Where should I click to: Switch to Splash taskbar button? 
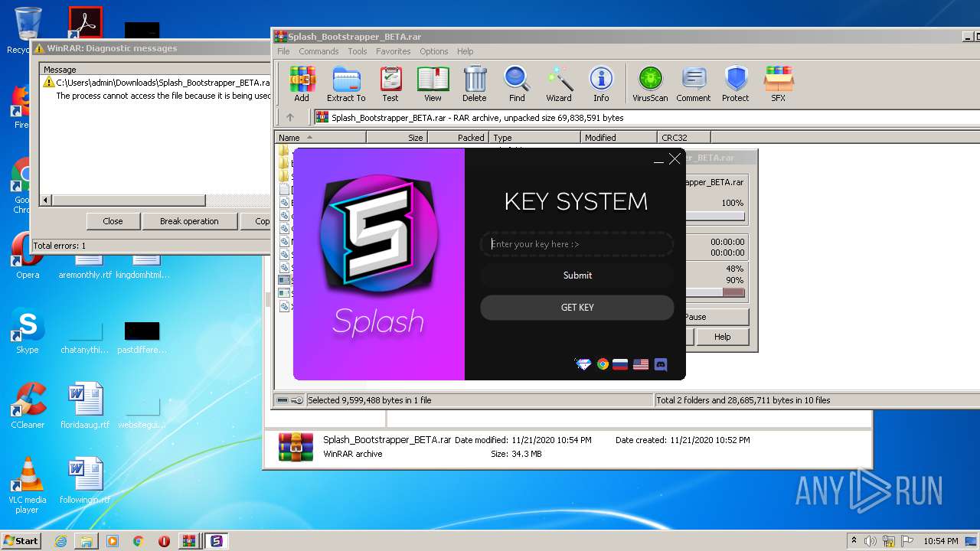click(x=216, y=541)
